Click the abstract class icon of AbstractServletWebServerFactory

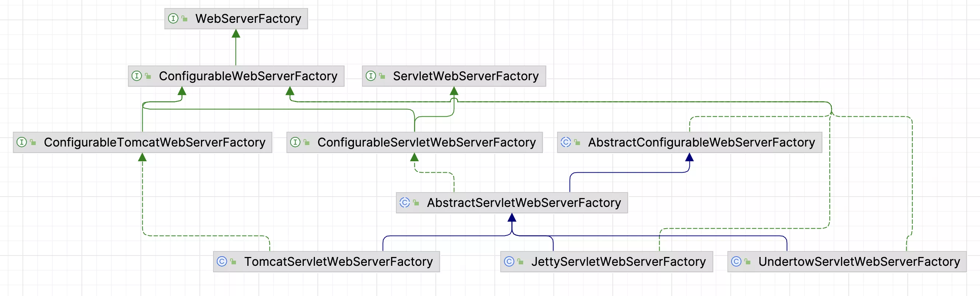pyautogui.click(x=404, y=202)
